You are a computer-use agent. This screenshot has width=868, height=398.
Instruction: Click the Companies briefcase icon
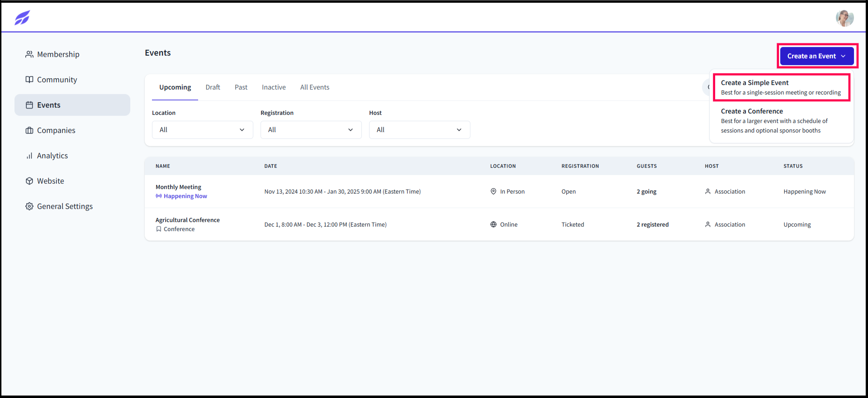[x=29, y=130]
